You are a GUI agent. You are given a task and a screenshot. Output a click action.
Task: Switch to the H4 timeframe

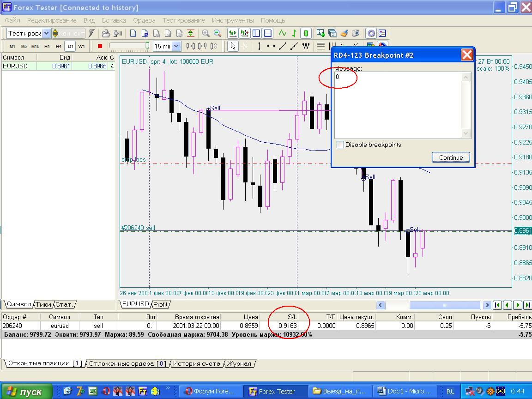[x=58, y=46]
